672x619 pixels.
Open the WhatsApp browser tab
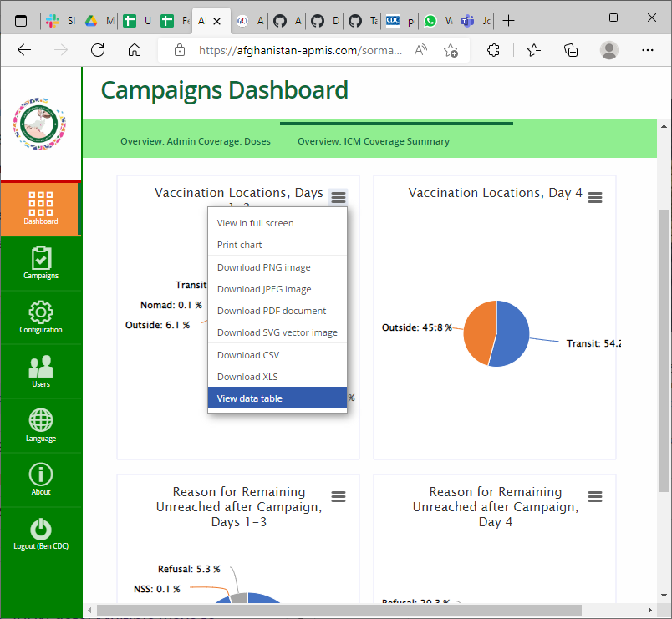pyautogui.click(x=429, y=21)
